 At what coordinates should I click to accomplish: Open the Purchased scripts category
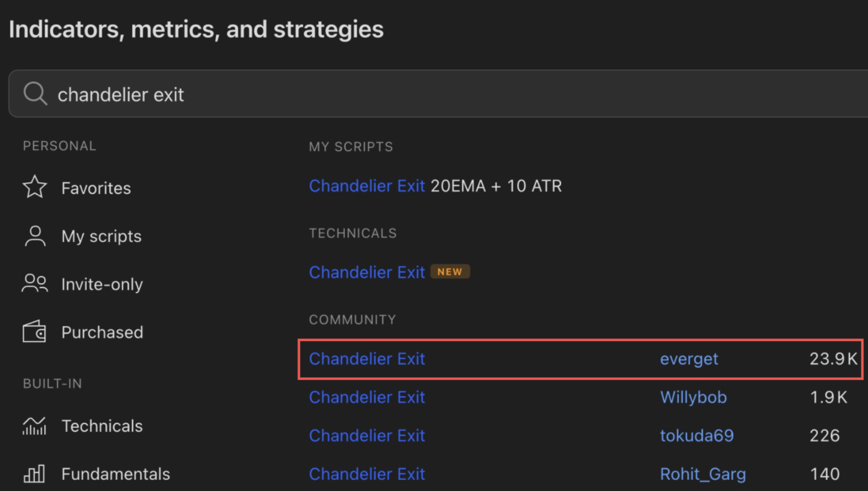pyautogui.click(x=102, y=332)
